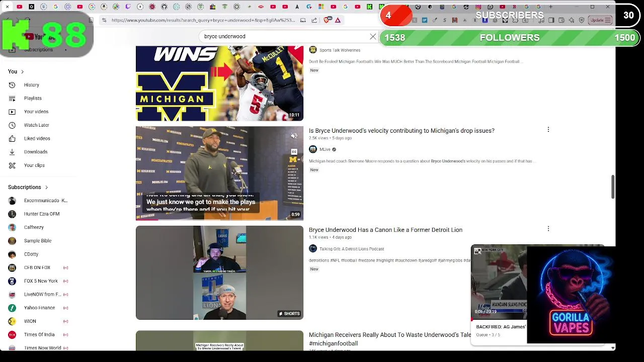Open Michigan Receivers Really About To Waste video
The height and width of the screenshot is (362, 644).
(390, 339)
